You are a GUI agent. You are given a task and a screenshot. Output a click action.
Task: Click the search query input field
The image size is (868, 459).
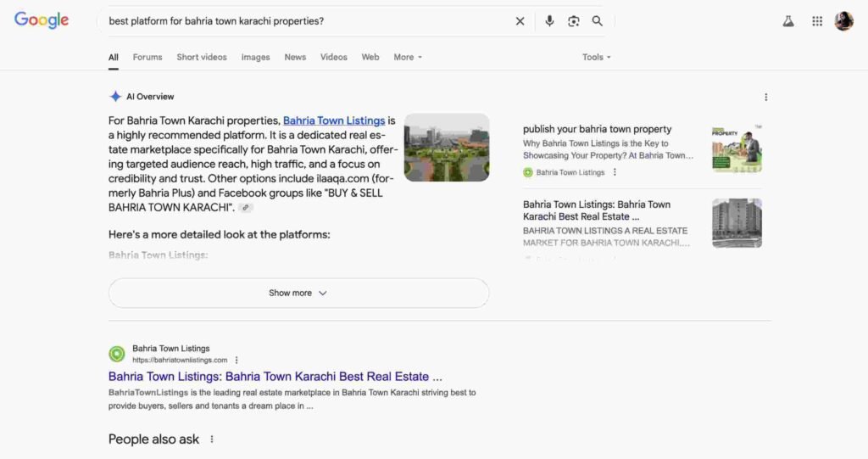pos(307,21)
